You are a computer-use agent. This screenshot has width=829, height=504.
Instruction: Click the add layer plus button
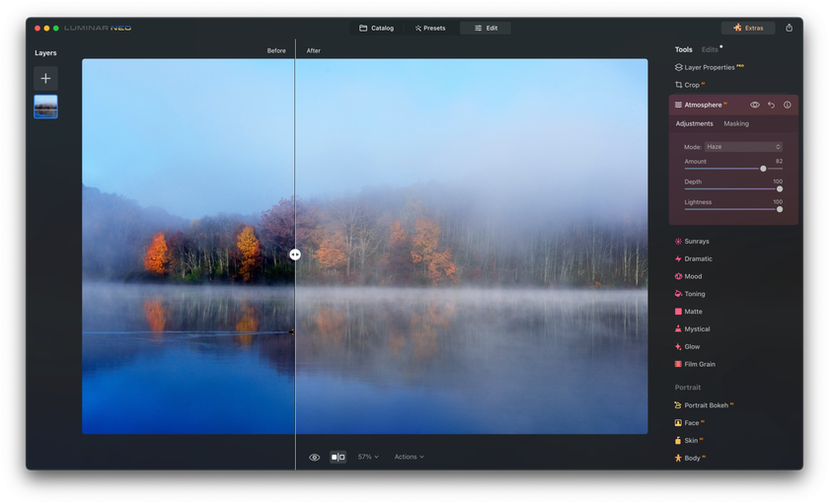(45, 78)
